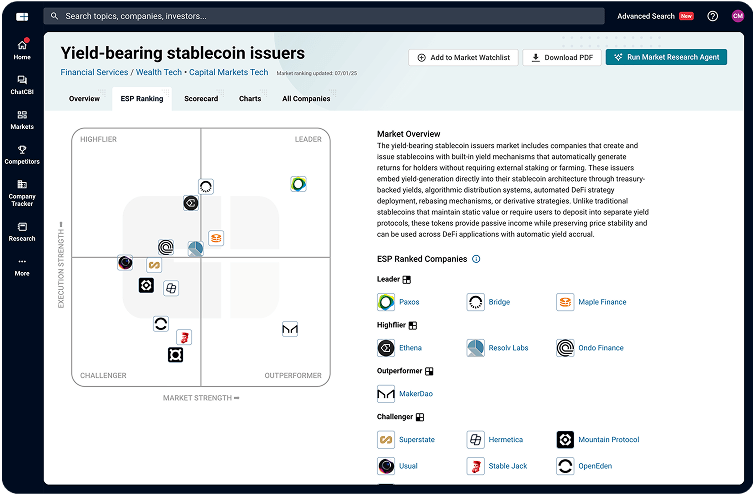Switch to the All Companies tab
This screenshot has height=494, width=753.
coord(306,99)
